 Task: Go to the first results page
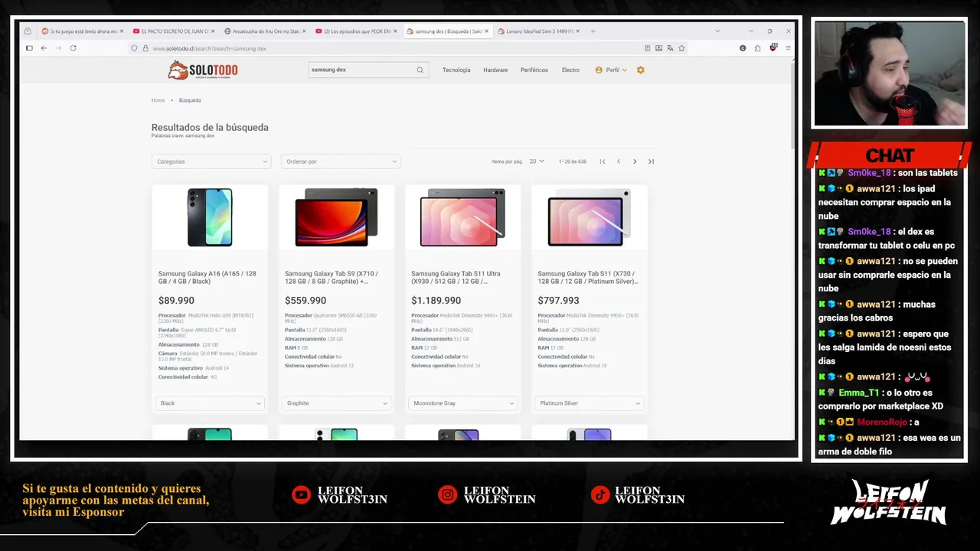tap(603, 161)
